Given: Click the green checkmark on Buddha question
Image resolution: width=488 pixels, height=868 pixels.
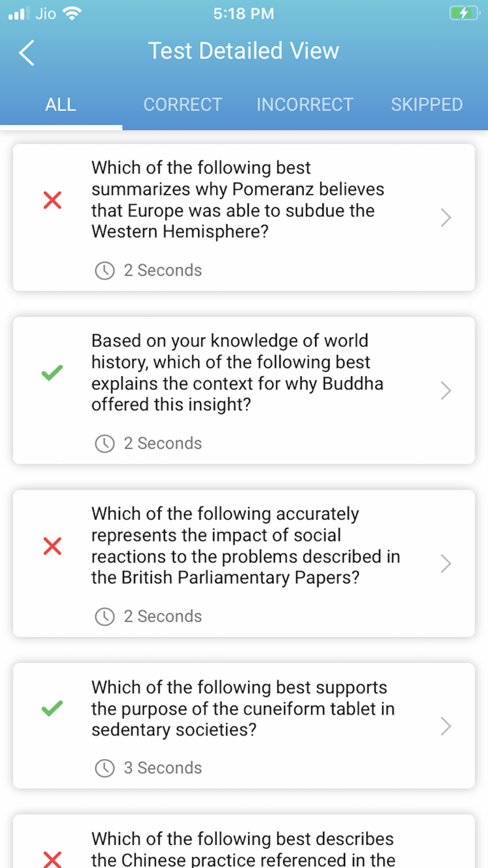Looking at the screenshot, I should [x=52, y=373].
